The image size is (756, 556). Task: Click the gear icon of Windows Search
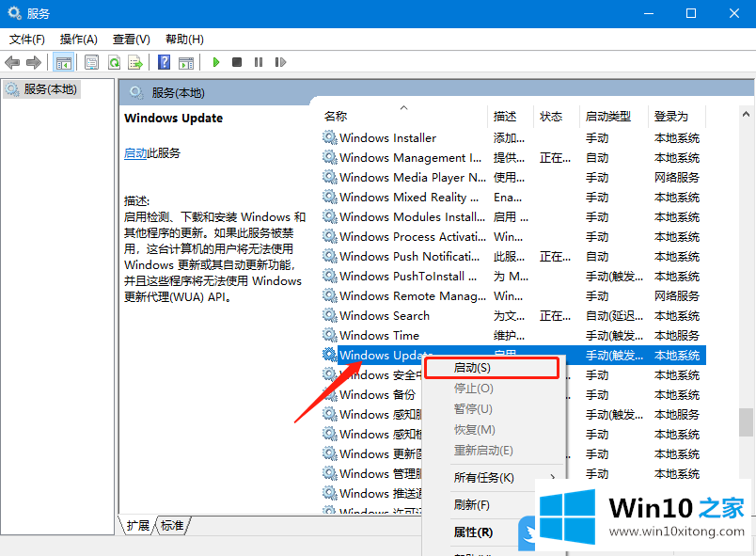330,316
